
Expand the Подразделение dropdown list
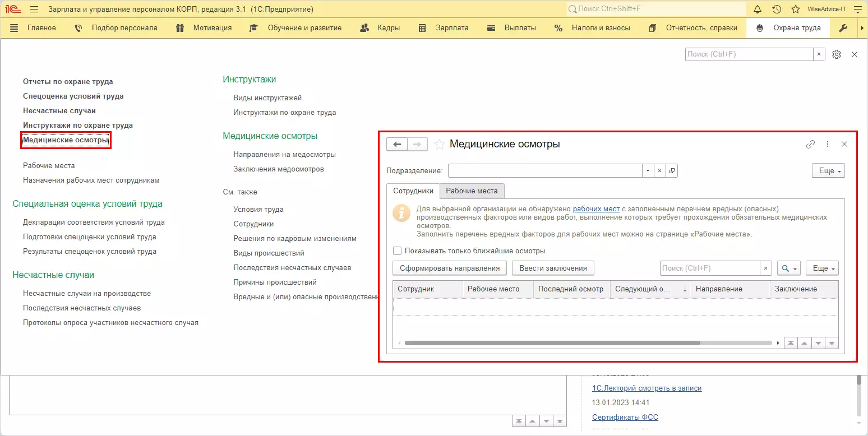pos(648,170)
